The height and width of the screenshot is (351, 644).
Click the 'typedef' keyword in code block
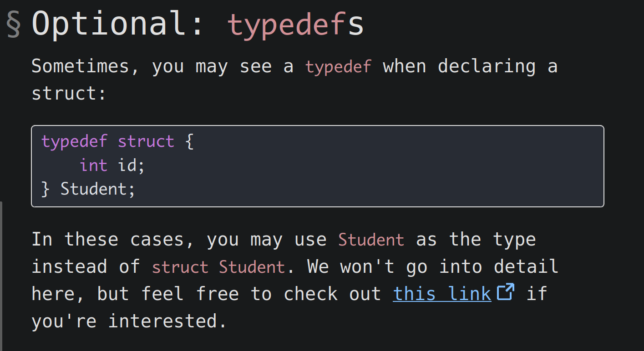(x=74, y=142)
